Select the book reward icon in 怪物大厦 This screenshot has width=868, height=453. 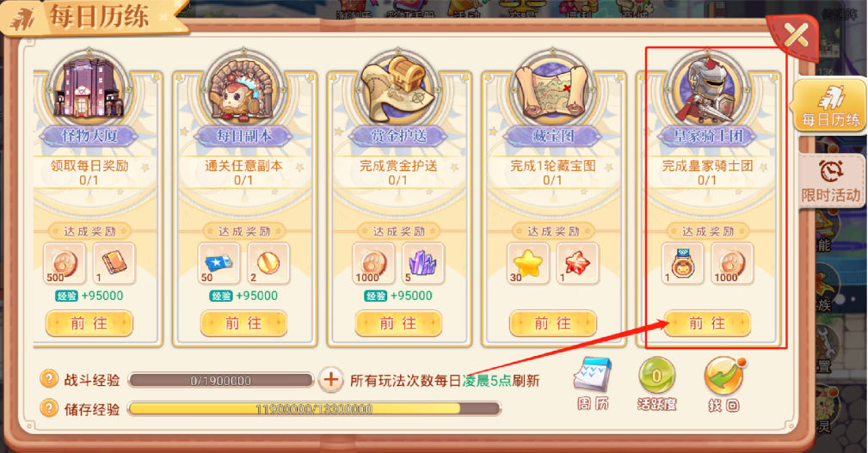coord(114,263)
